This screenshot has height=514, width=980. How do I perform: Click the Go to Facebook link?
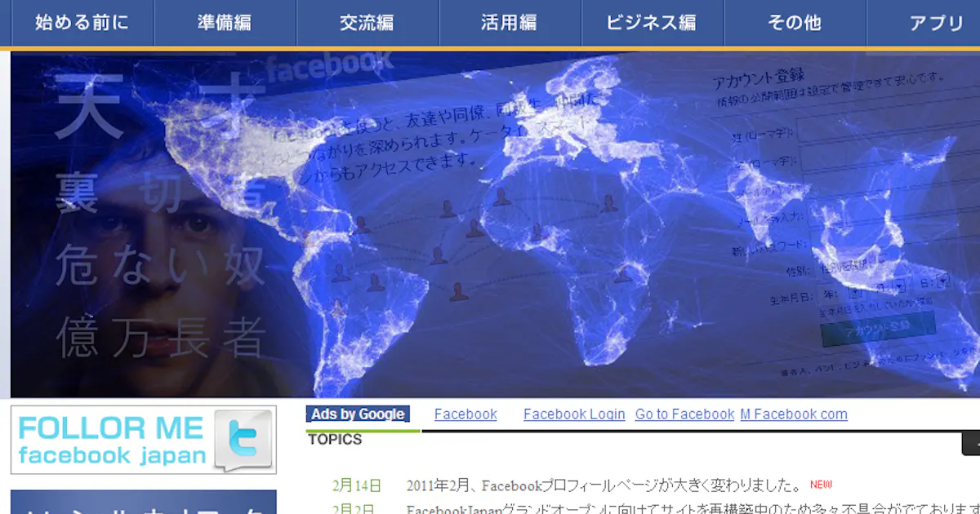(x=684, y=414)
